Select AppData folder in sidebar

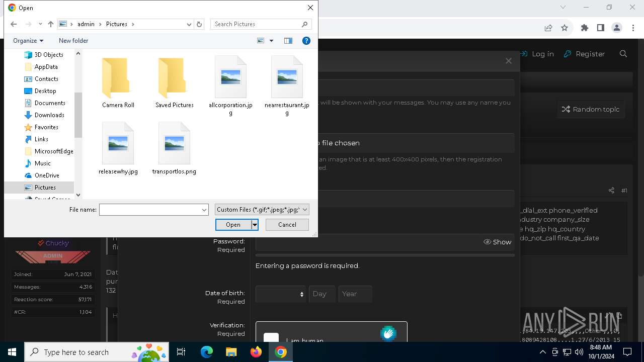tap(46, 67)
